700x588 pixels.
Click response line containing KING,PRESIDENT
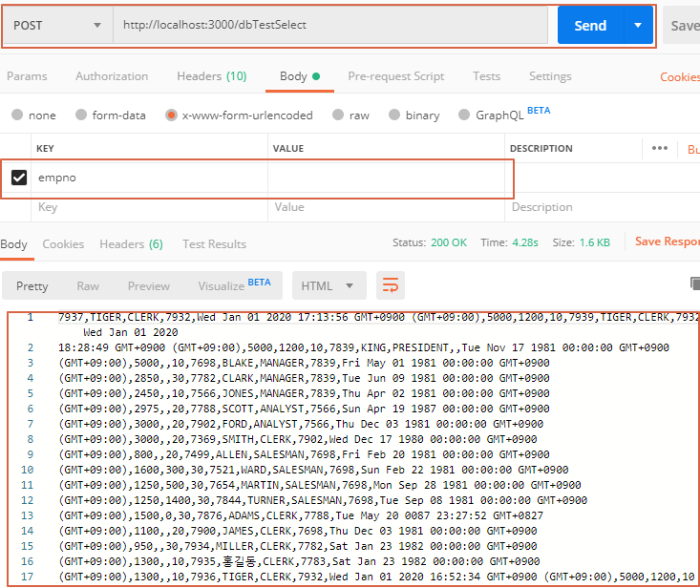(x=364, y=347)
